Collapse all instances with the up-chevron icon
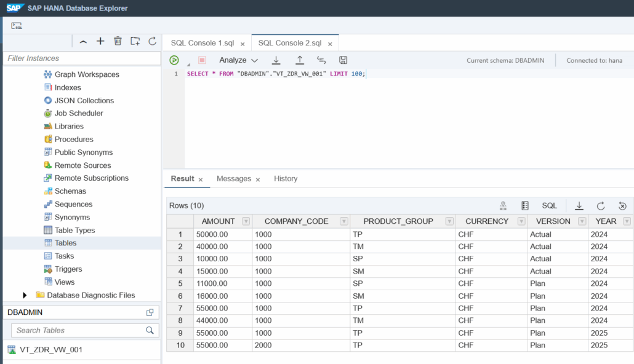The image size is (634, 364). point(83,42)
